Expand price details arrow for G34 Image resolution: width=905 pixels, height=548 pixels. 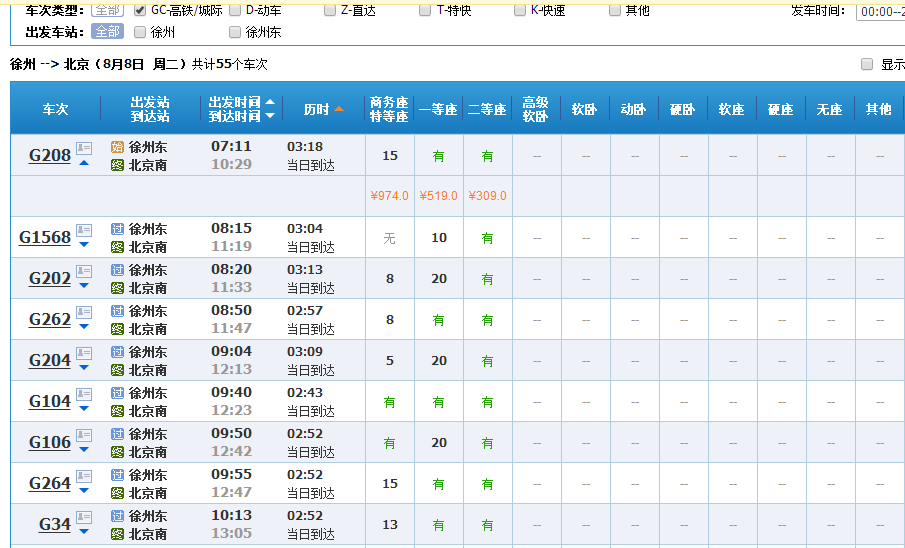(84, 532)
